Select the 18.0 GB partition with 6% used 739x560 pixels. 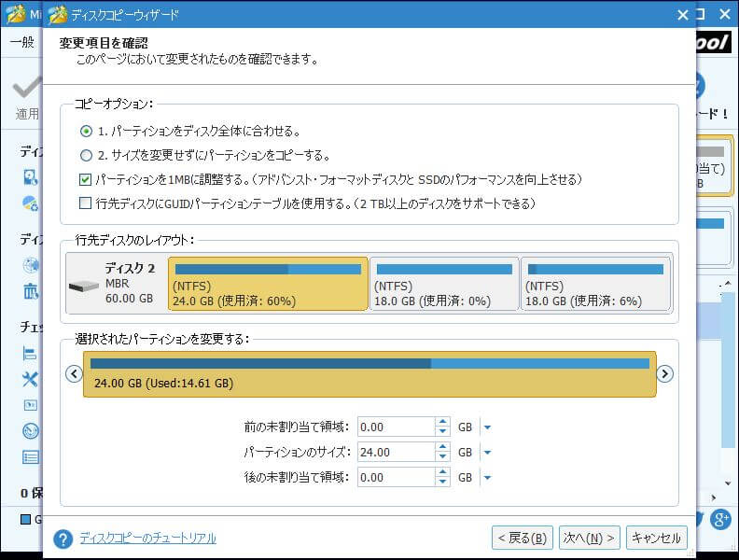(x=595, y=284)
